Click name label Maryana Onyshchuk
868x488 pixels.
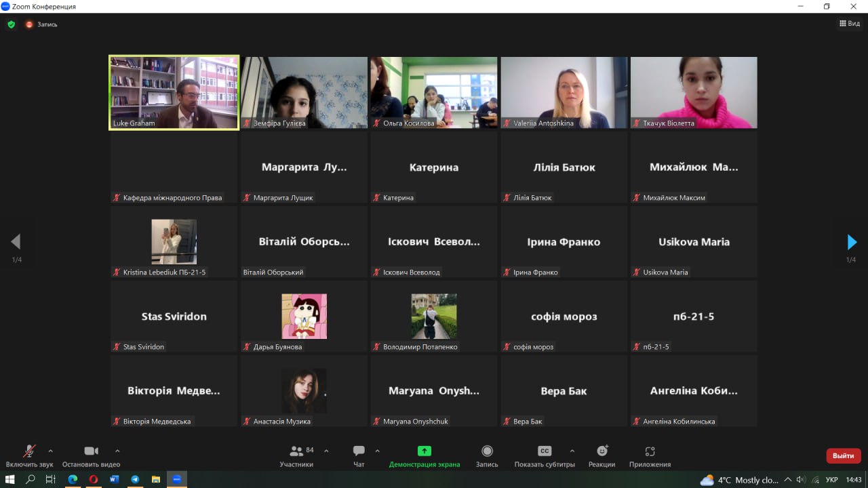point(416,422)
